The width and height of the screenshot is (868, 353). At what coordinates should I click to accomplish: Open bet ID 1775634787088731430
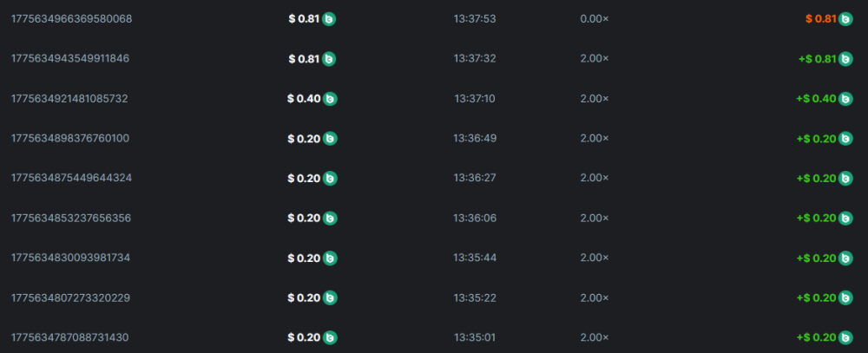click(70, 337)
